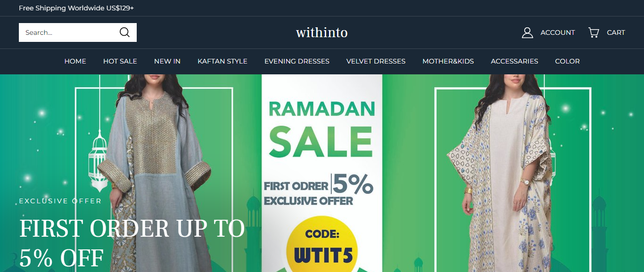The height and width of the screenshot is (272, 644).
Task: Select the COLOR navigation item
Action: pos(567,61)
